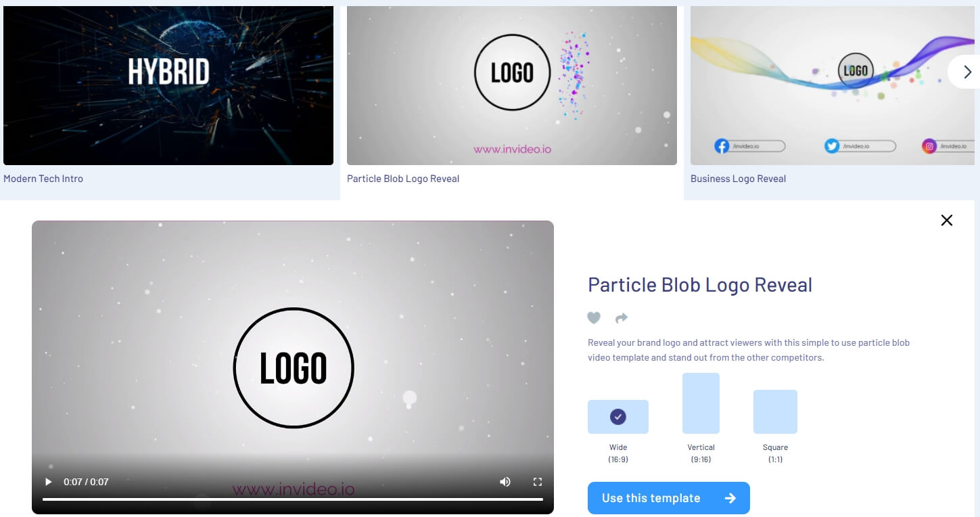980x517 pixels.
Task: Seek on the video progress bar
Action: click(x=293, y=499)
